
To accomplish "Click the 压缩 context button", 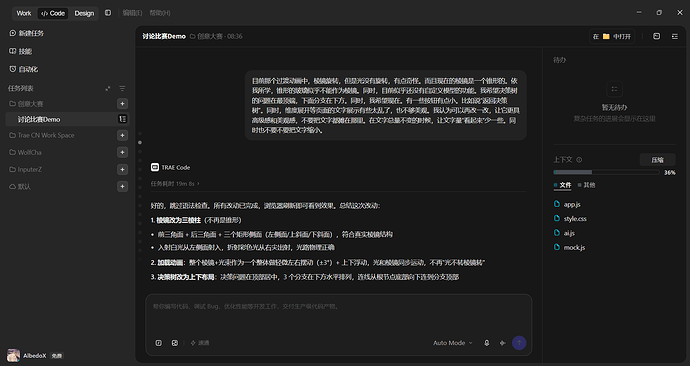I will (x=657, y=160).
